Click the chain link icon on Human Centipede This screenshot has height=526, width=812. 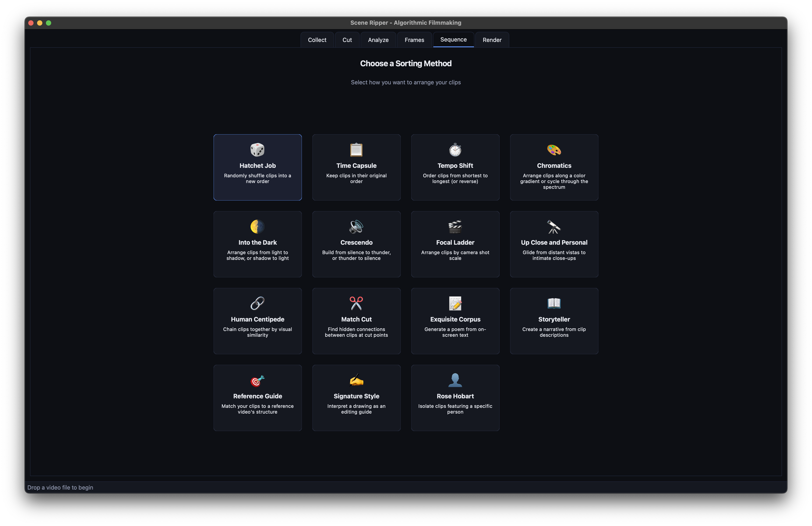(x=258, y=303)
